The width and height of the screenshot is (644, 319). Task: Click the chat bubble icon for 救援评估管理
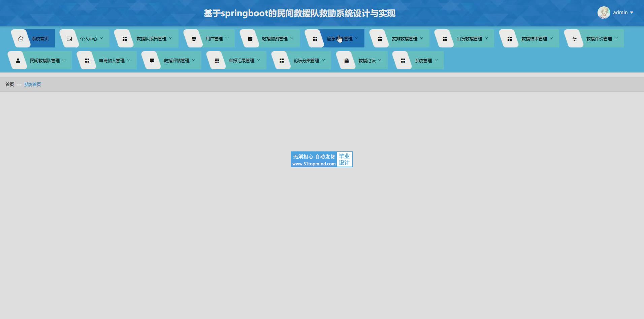pos(152,61)
